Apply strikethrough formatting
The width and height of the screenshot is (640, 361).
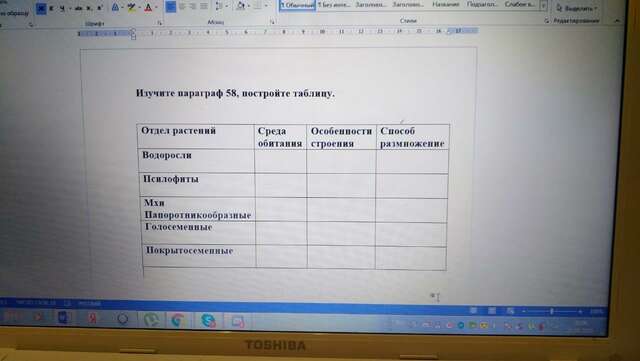pyautogui.click(x=79, y=8)
